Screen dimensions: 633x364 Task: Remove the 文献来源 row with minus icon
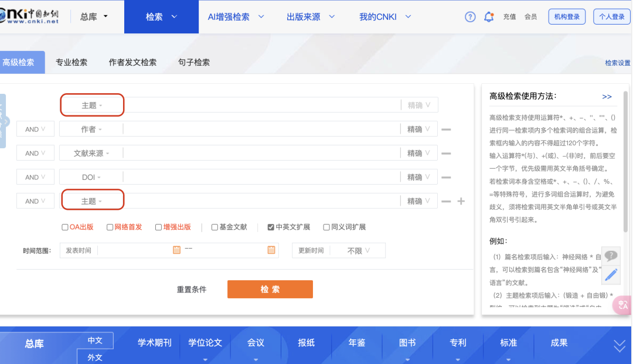[446, 154]
